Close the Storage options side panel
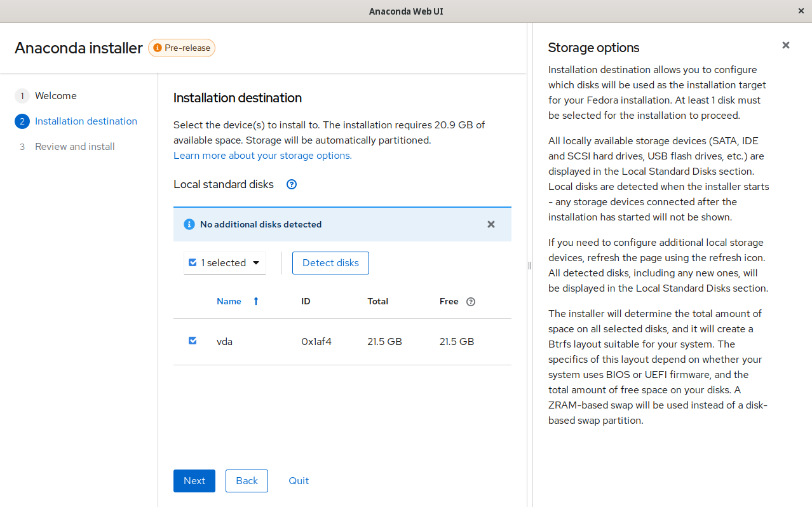The height and width of the screenshot is (507, 812). [x=786, y=45]
